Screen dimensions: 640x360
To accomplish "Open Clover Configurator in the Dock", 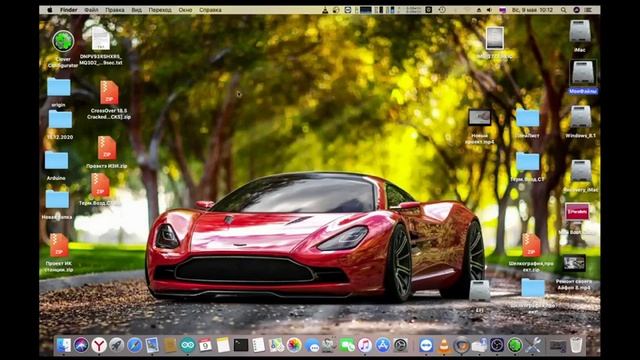I will [x=515, y=346].
